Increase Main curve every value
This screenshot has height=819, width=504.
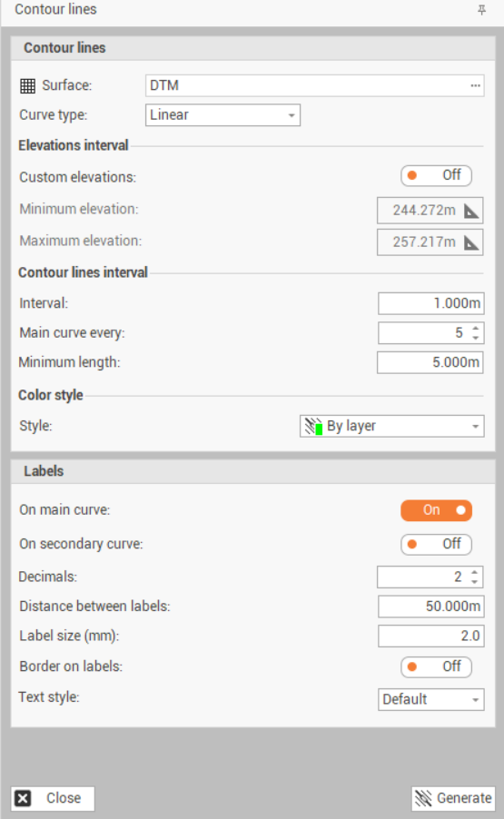coord(475,328)
